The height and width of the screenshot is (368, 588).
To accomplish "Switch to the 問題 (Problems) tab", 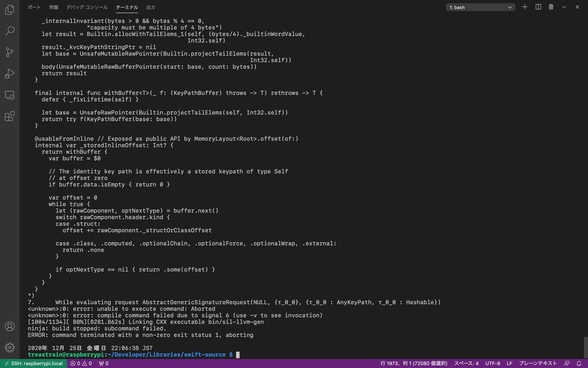I will pos(54,7).
